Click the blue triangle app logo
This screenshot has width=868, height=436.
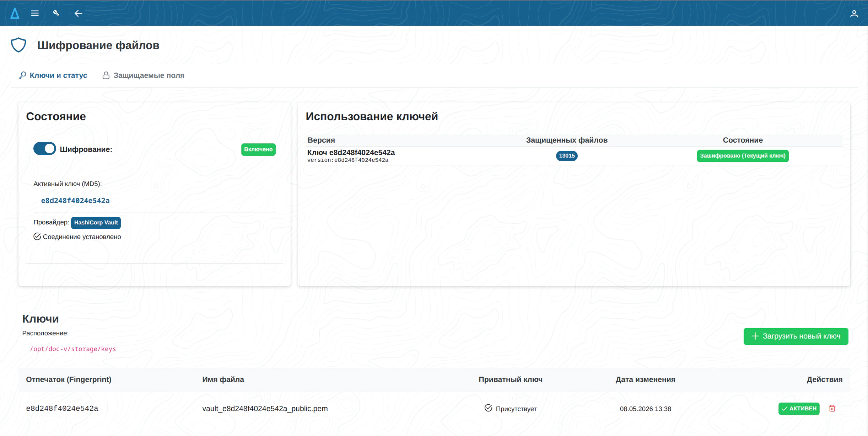pyautogui.click(x=15, y=13)
